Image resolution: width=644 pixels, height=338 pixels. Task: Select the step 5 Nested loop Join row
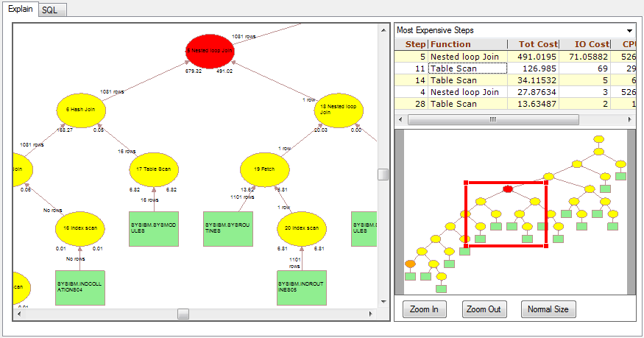(x=515, y=57)
